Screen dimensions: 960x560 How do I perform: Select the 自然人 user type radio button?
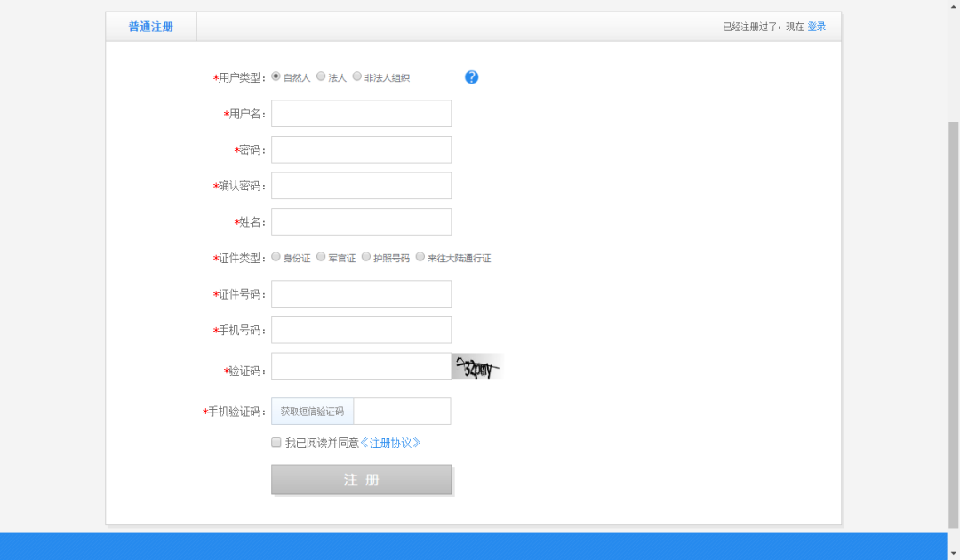(x=275, y=76)
